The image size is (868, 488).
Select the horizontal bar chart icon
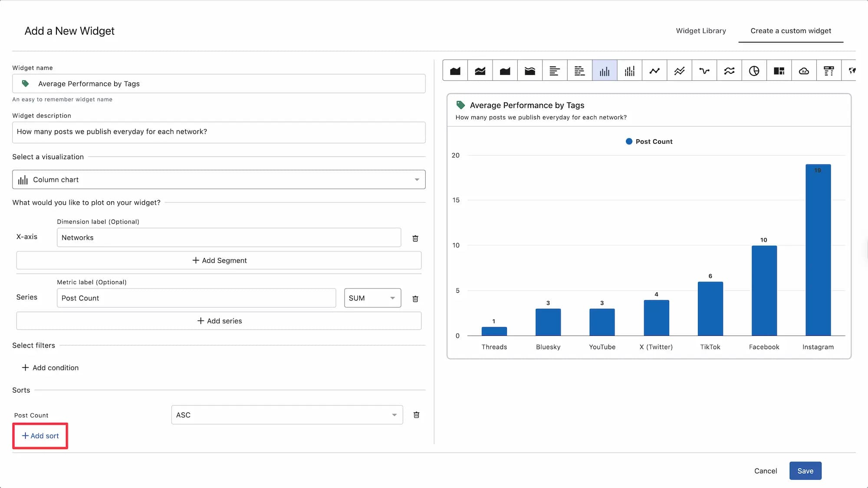click(555, 71)
